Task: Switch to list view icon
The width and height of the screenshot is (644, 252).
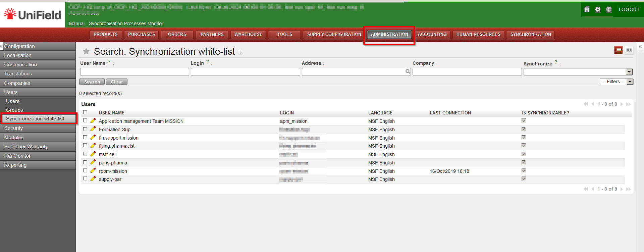Action: pos(618,50)
